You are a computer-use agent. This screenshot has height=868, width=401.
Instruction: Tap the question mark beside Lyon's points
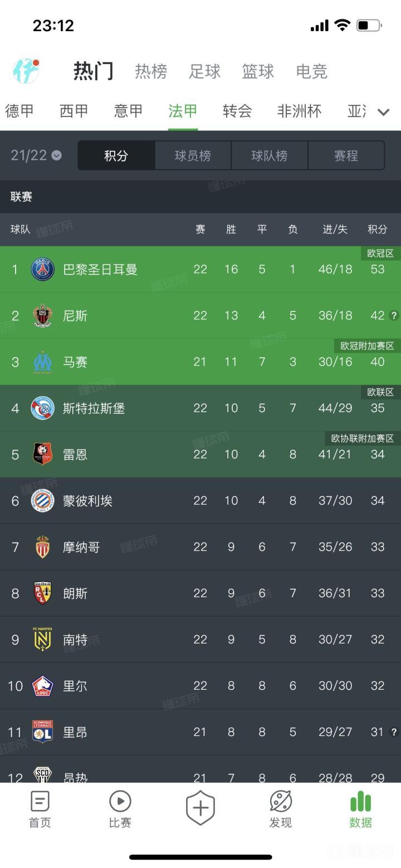[x=394, y=732]
